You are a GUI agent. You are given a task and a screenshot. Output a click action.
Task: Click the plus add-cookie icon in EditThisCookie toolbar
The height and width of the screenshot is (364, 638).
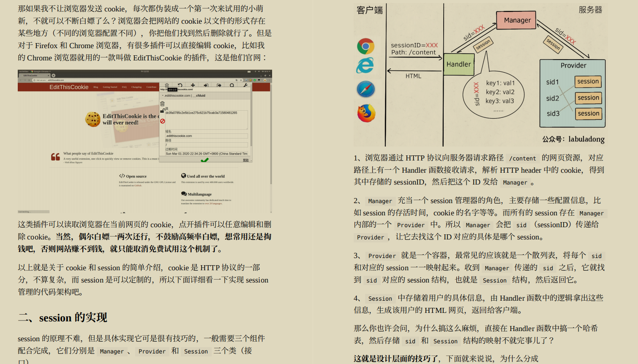193,85
